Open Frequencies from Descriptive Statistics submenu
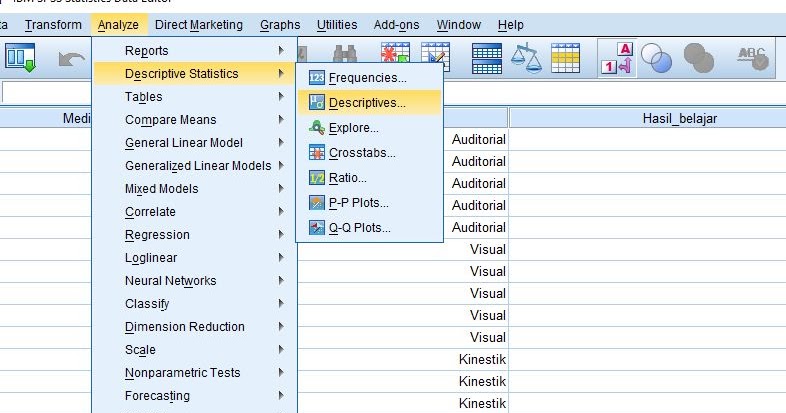 (x=367, y=78)
